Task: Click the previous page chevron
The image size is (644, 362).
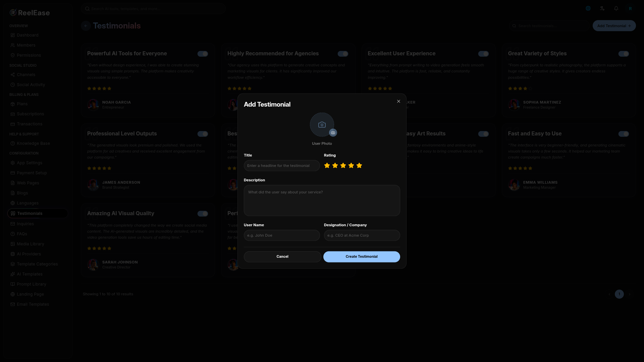Action: [x=609, y=294]
